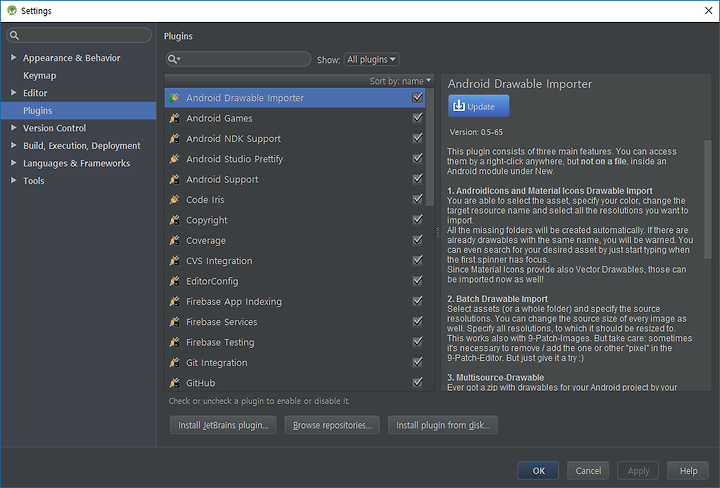Click the plugin list vertical scrollbar
Viewport: 720px width, 488px height.
point(430,147)
